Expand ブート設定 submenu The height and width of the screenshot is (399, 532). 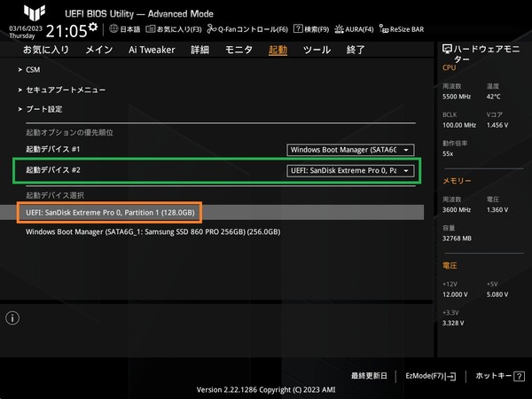coord(44,109)
